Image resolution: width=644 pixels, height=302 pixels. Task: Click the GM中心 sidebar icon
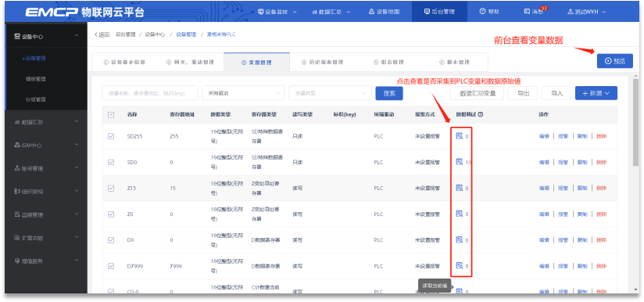coord(17,145)
